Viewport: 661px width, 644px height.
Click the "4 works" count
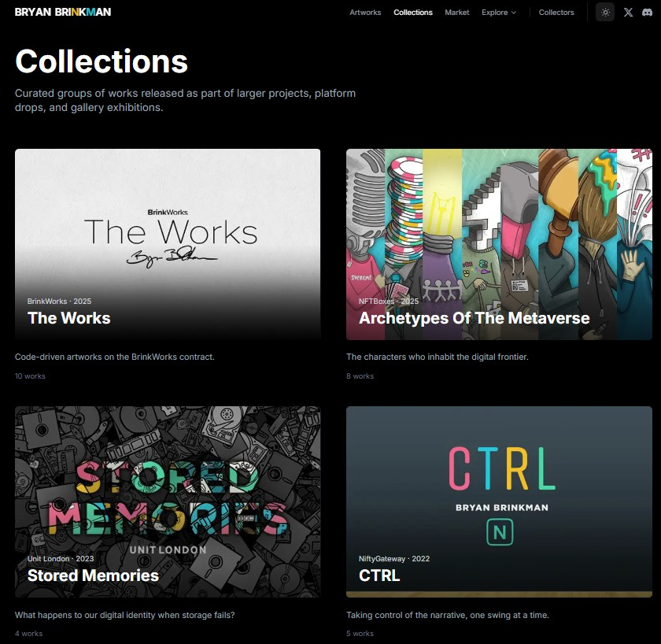(28, 634)
